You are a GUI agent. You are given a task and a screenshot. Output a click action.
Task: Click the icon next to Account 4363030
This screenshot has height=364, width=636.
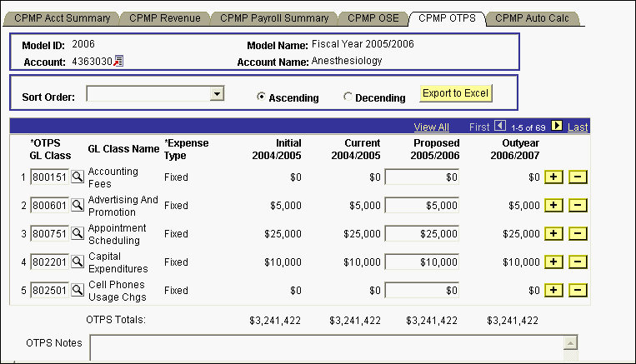[118, 61]
